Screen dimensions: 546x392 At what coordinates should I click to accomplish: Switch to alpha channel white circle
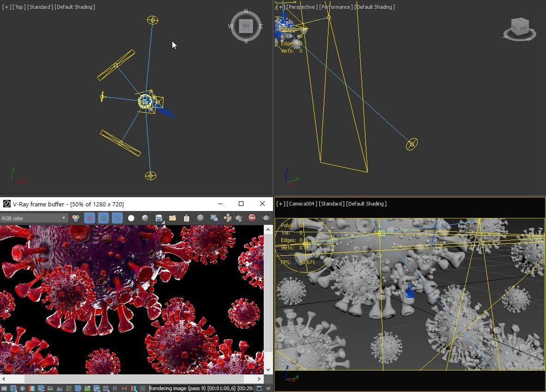pos(131,218)
